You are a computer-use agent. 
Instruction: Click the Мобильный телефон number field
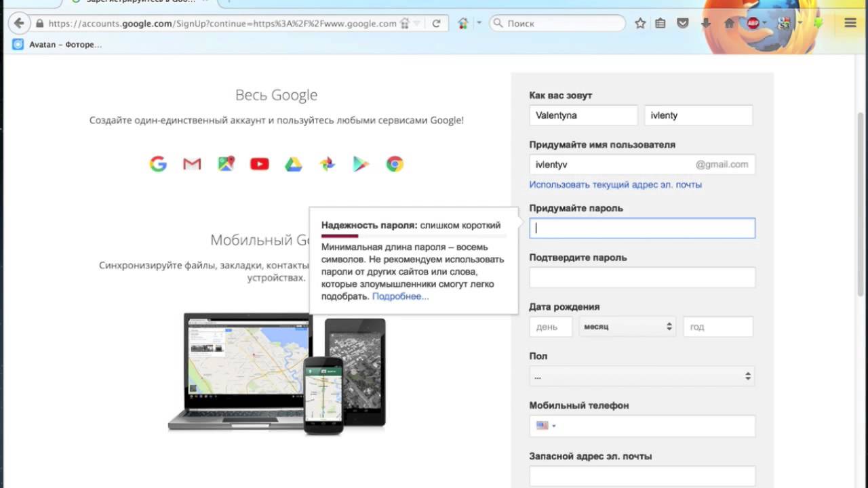pyautogui.click(x=642, y=426)
